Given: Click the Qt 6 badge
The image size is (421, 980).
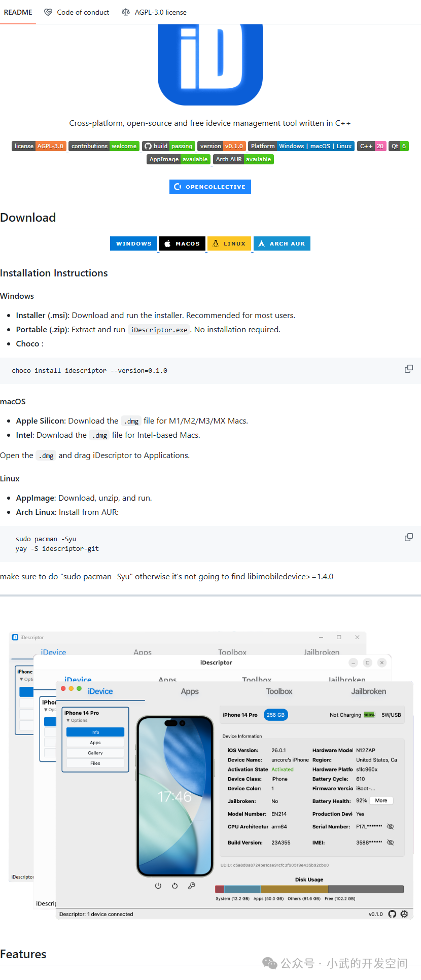Looking at the screenshot, I should tap(399, 146).
